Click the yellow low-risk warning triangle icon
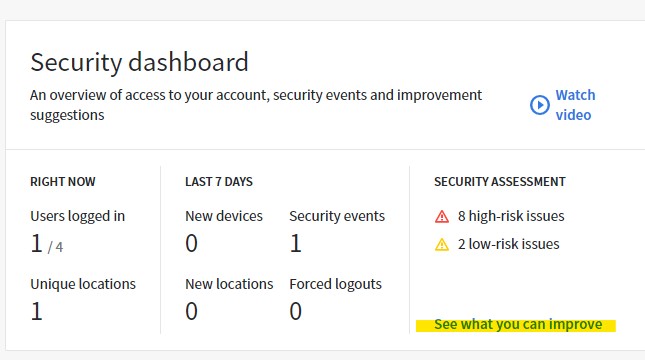 [x=442, y=244]
